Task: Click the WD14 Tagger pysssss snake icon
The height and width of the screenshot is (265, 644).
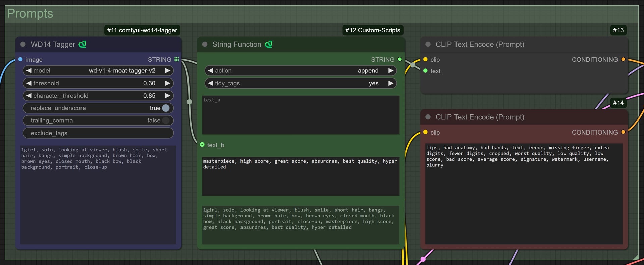Action: pos(83,44)
